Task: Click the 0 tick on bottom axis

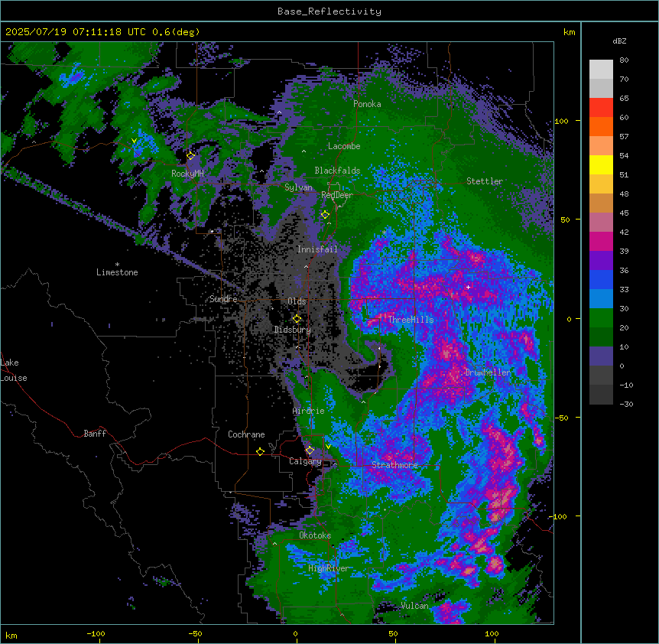Action: coord(295,633)
